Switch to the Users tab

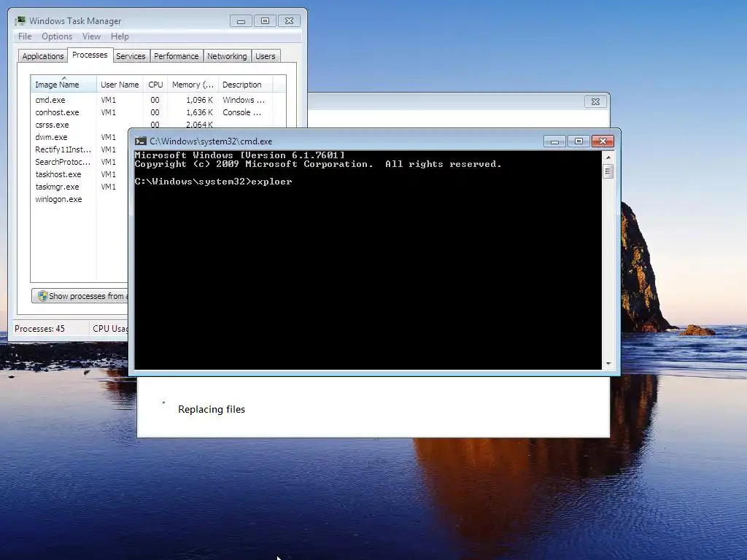[x=266, y=55]
